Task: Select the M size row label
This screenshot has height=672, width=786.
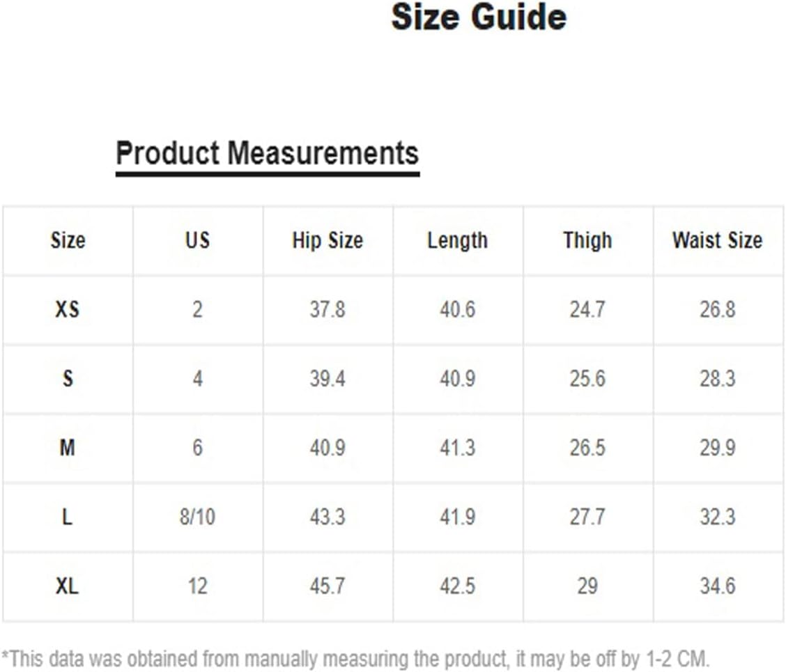Action: [x=68, y=448]
